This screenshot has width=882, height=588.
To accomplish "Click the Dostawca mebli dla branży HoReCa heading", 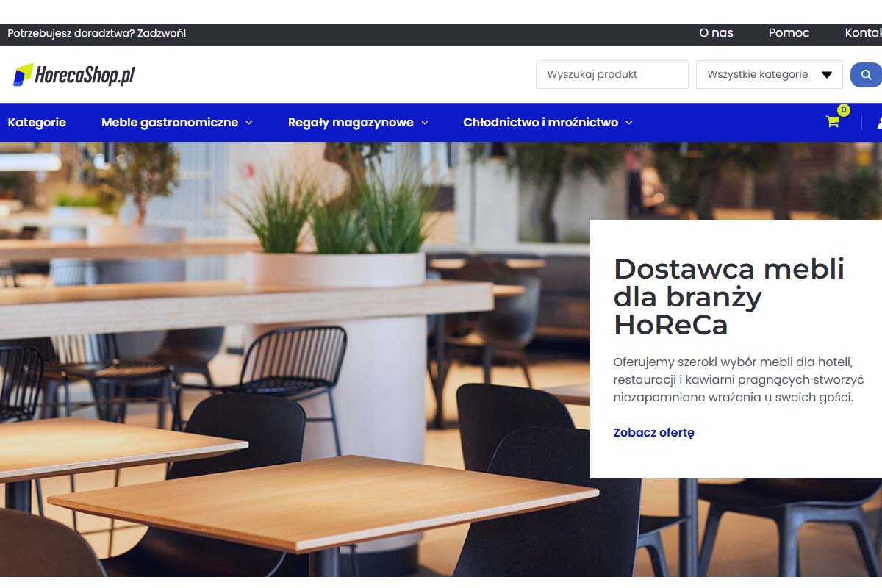I will (729, 296).
